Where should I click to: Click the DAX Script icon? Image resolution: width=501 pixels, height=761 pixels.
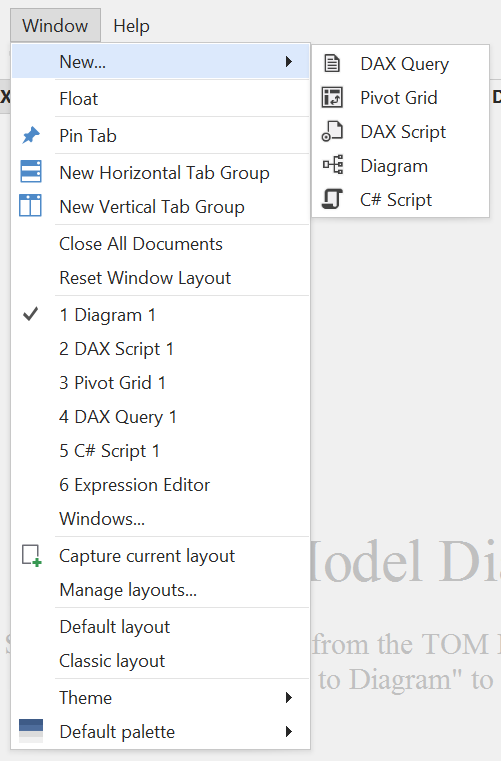[x=332, y=132]
